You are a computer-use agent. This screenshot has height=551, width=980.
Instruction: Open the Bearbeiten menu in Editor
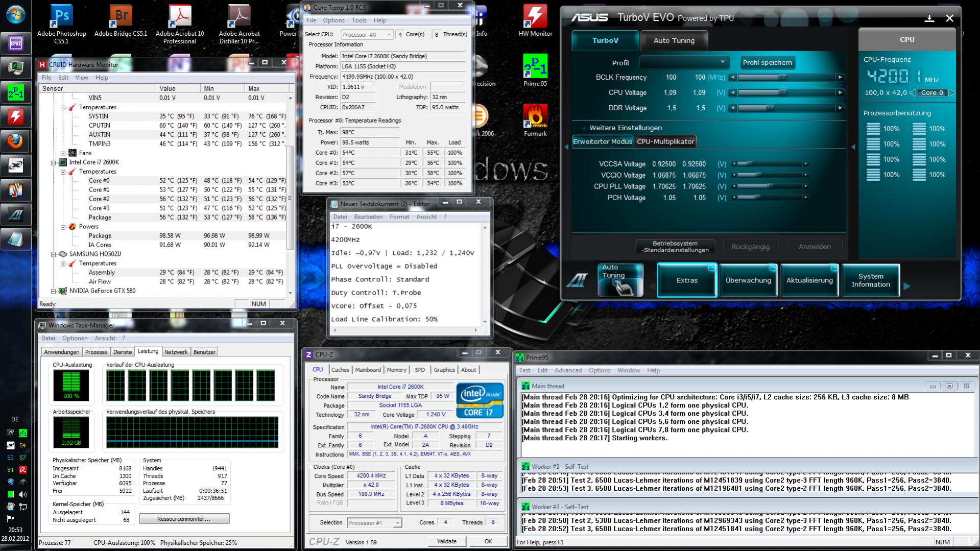tap(368, 217)
